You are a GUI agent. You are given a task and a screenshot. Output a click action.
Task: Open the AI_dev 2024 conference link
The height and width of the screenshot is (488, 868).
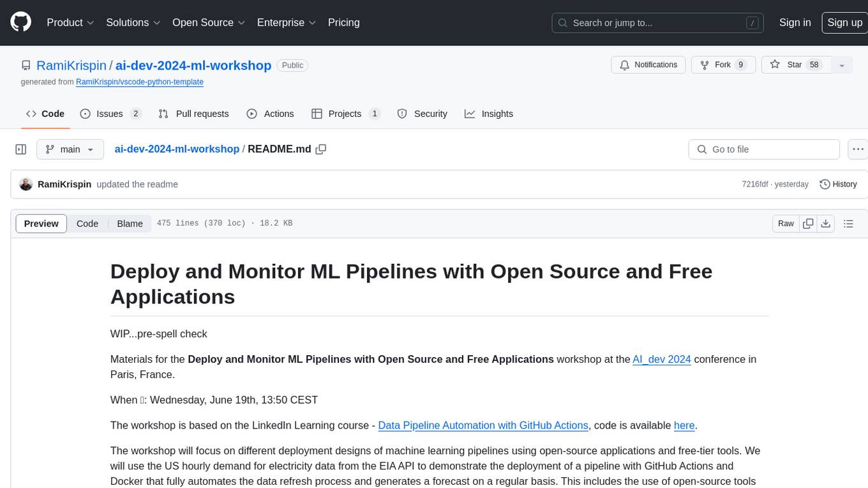pos(662,359)
